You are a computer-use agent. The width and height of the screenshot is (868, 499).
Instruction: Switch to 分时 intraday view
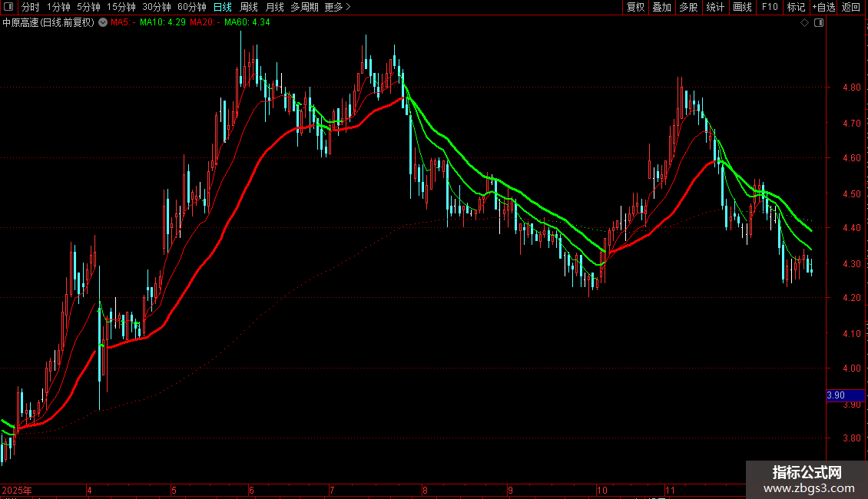point(31,7)
